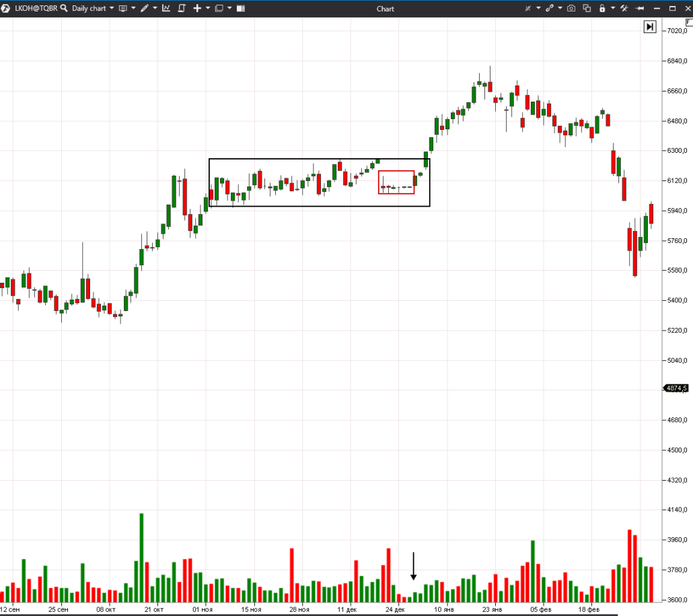
Task: Open chart settings tools icon
Action: coord(624,9)
